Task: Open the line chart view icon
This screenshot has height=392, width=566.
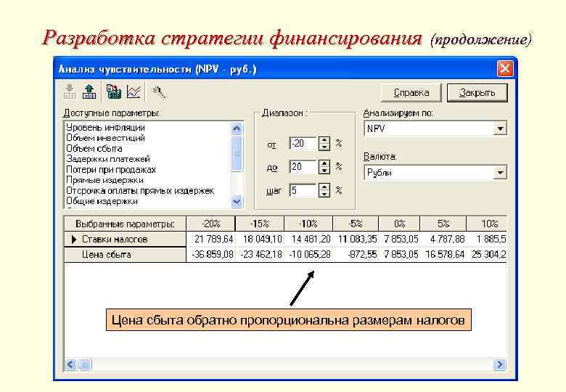Action: [134, 91]
